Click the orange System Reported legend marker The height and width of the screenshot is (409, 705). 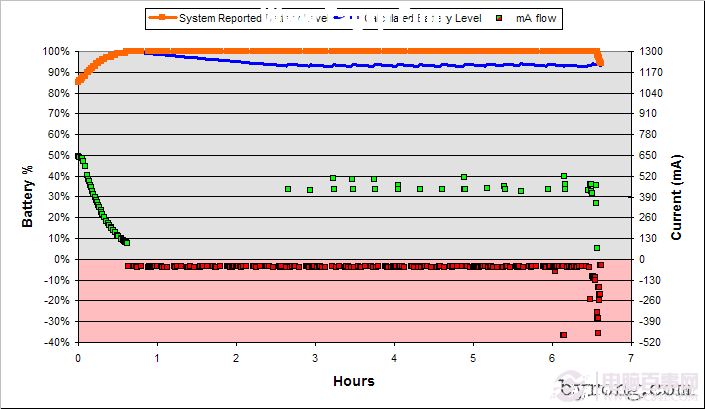pos(162,18)
